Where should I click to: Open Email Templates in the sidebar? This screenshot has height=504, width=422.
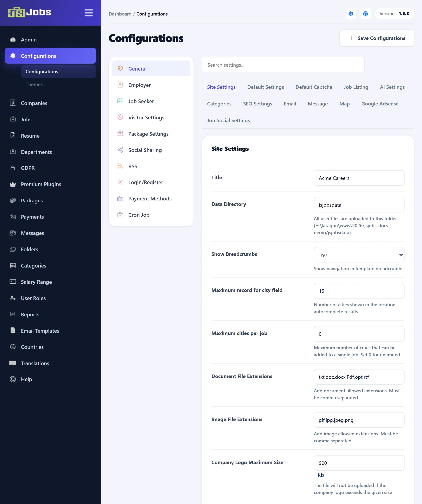click(x=50, y=331)
